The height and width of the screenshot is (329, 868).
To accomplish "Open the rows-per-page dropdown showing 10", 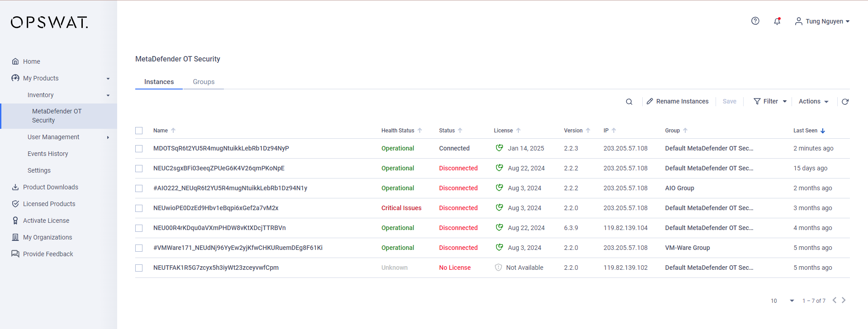I will point(783,301).
